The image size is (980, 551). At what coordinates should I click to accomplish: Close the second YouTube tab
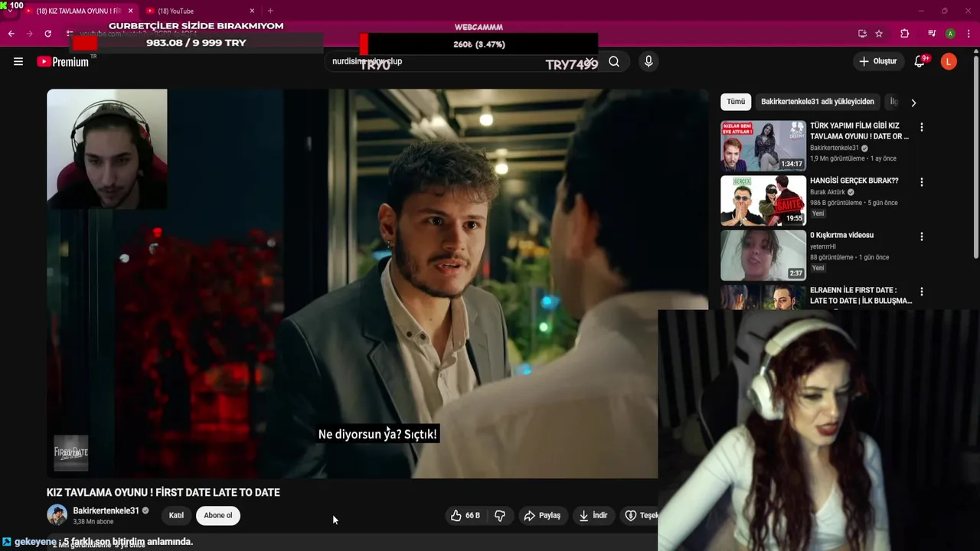tap(252, 11)
